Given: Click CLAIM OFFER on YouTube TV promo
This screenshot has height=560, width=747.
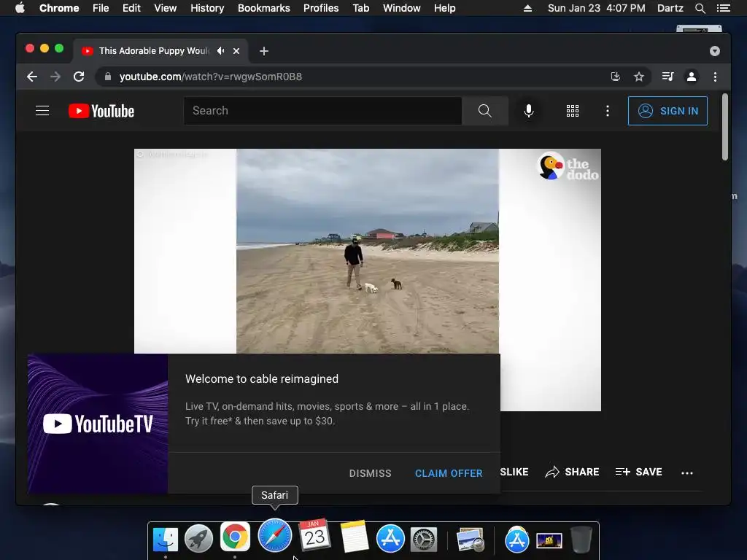Looking at the screenshot, I should click(449, 473).
